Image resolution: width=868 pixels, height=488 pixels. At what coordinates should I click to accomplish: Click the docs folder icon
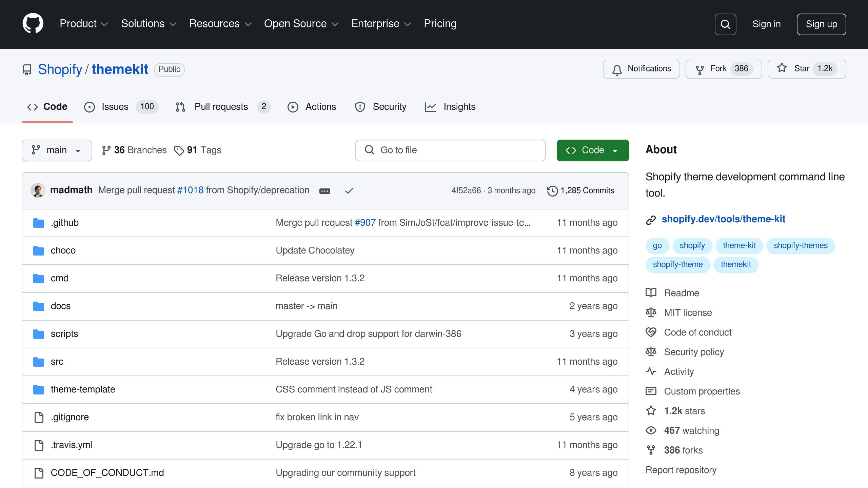click(39, 306)
